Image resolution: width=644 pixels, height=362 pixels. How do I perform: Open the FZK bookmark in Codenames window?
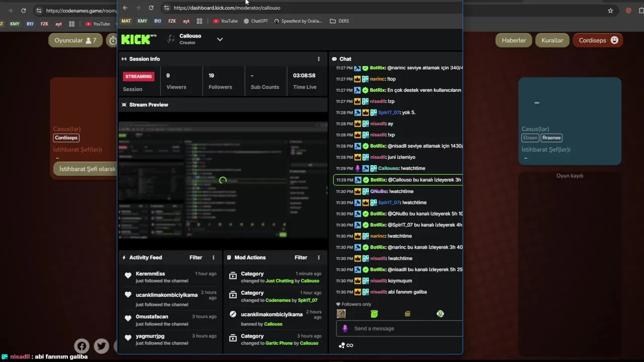(44, 24)
